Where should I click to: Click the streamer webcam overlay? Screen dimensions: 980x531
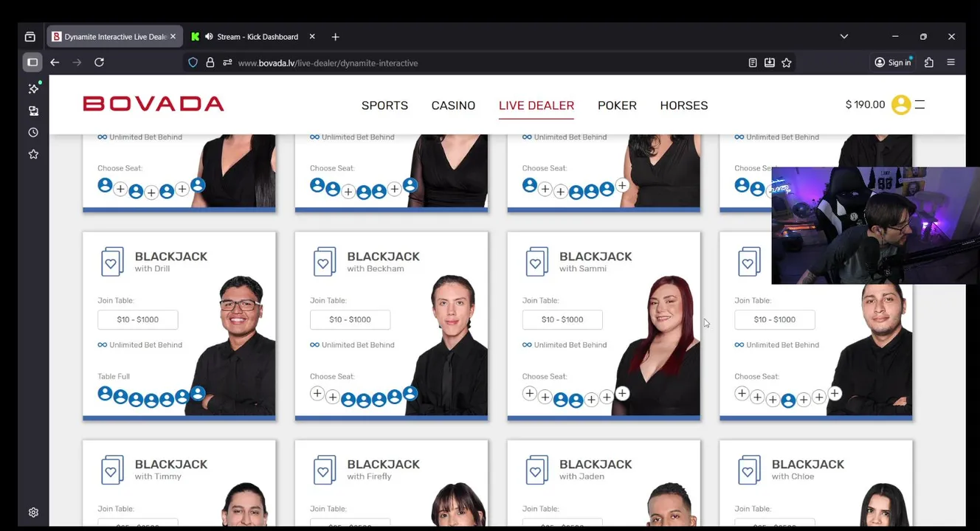(x=875, y=226)
